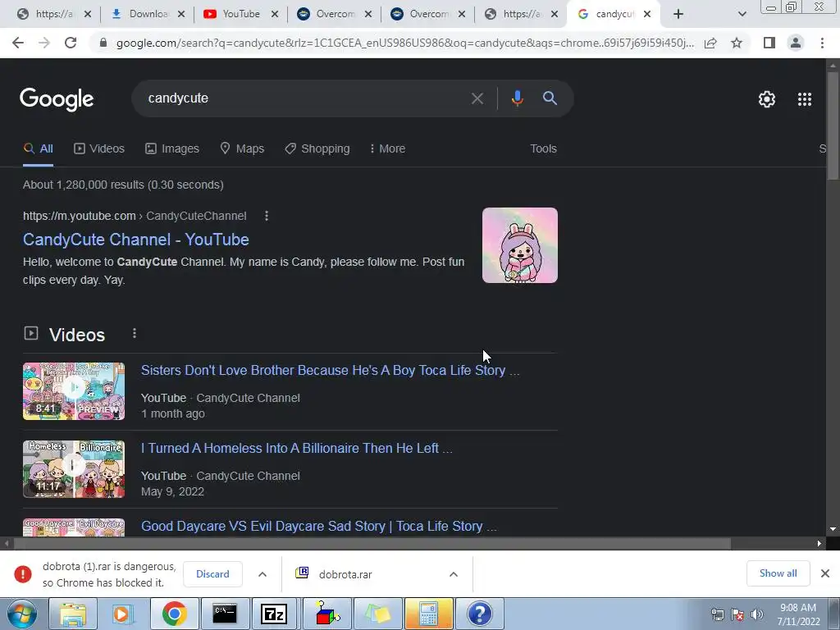This screenshot has height=630, width=840.
Task: Click the address bar URL
Action: (404, 43)
